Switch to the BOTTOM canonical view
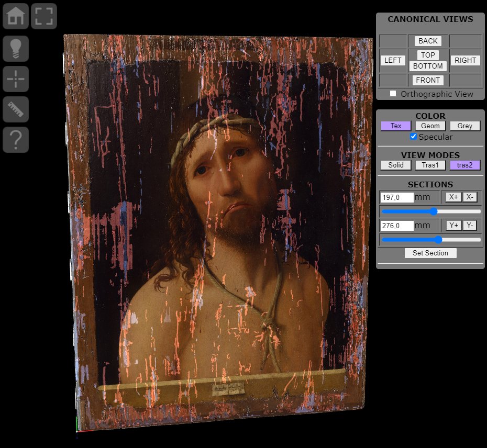The image size is (487, 448). point(428,66)
